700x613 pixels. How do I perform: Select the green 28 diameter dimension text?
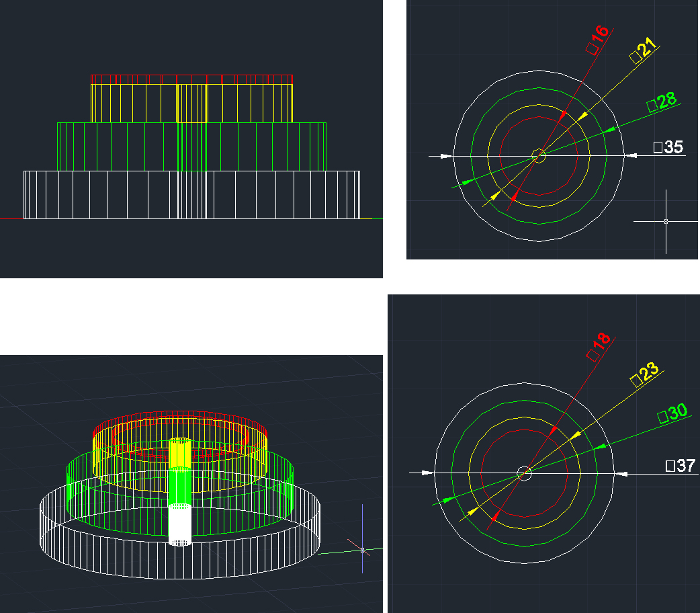pos(662,101)
